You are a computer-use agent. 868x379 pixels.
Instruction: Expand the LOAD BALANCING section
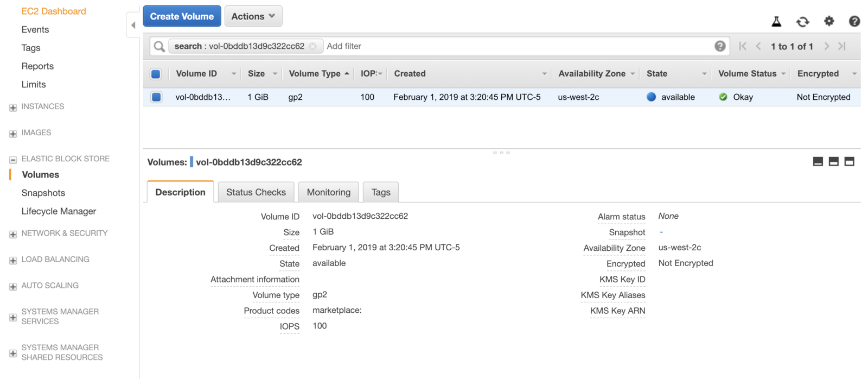coord(13,261)
